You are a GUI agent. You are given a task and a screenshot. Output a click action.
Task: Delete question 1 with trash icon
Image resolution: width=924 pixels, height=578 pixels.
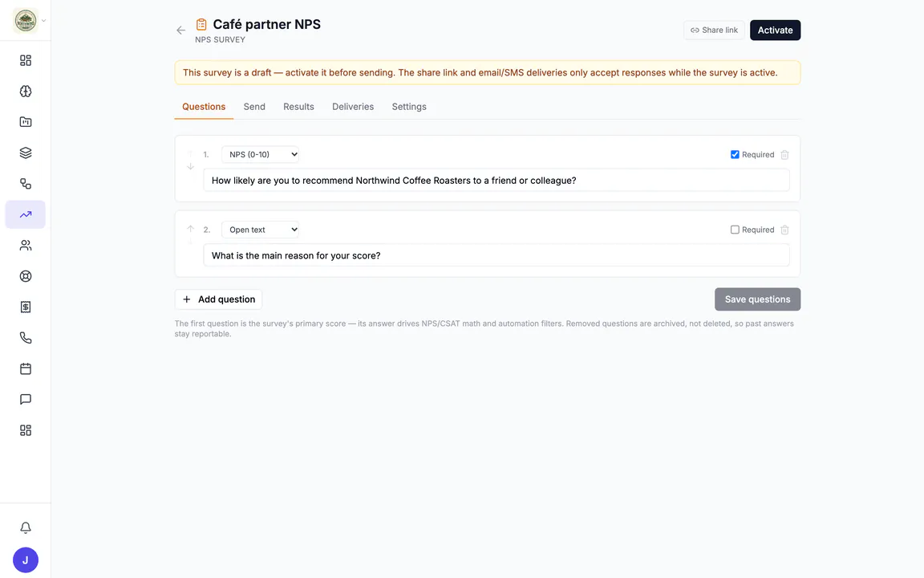[784, 154]
